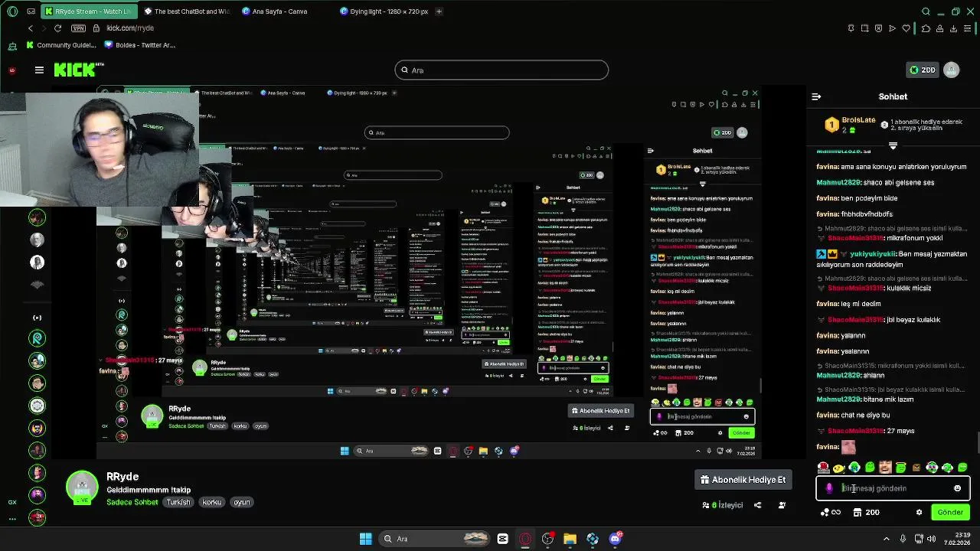Open Discord from the taskbar
Image resolution: width=980 pixels, height=551 pixels.
(x=615, y=539)
